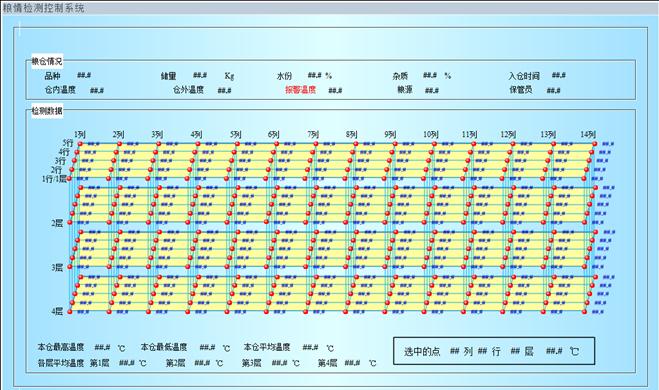The height and width of the screenshot is (390, 659).
Task: Click the 报警温度 value field
Action: (x=335, y=90)
